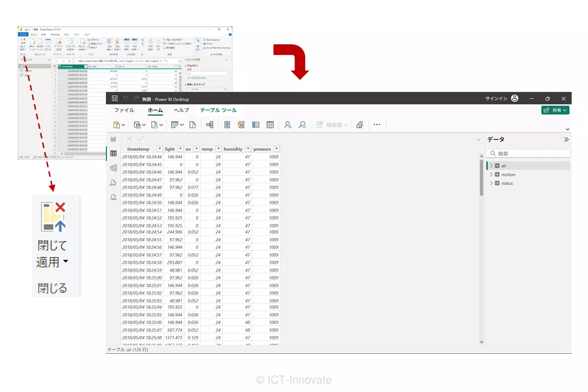588x392 pixels.
Task: Open the 秘密度 sensitivity dropdown
Action: pos(333,125)
